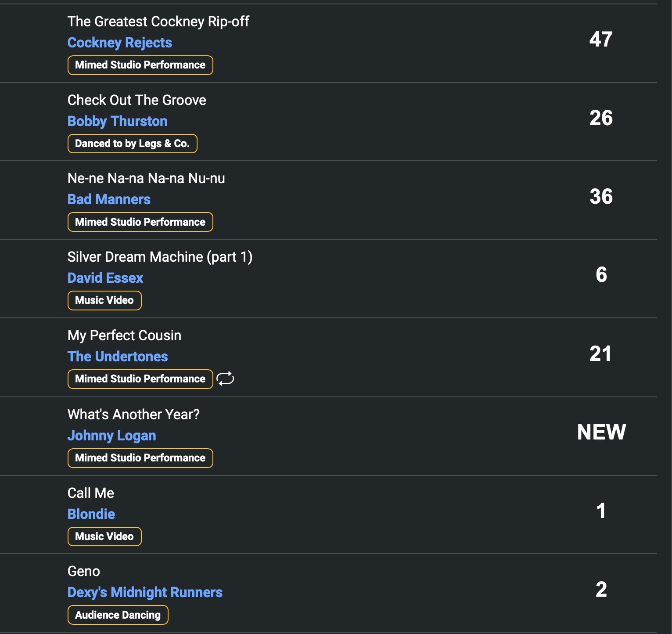Select the Danced to by Legs & Co. tag

[x=132, y=144]
